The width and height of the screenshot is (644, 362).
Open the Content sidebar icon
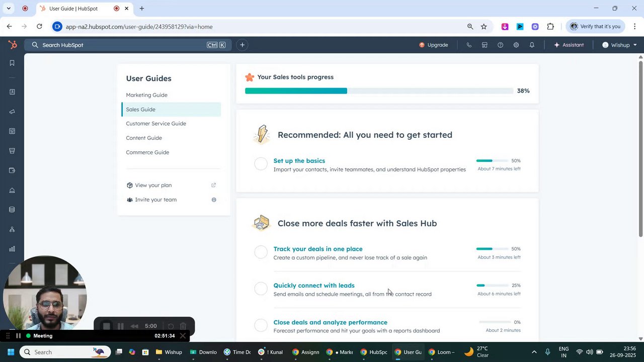[x=12, y=131]
